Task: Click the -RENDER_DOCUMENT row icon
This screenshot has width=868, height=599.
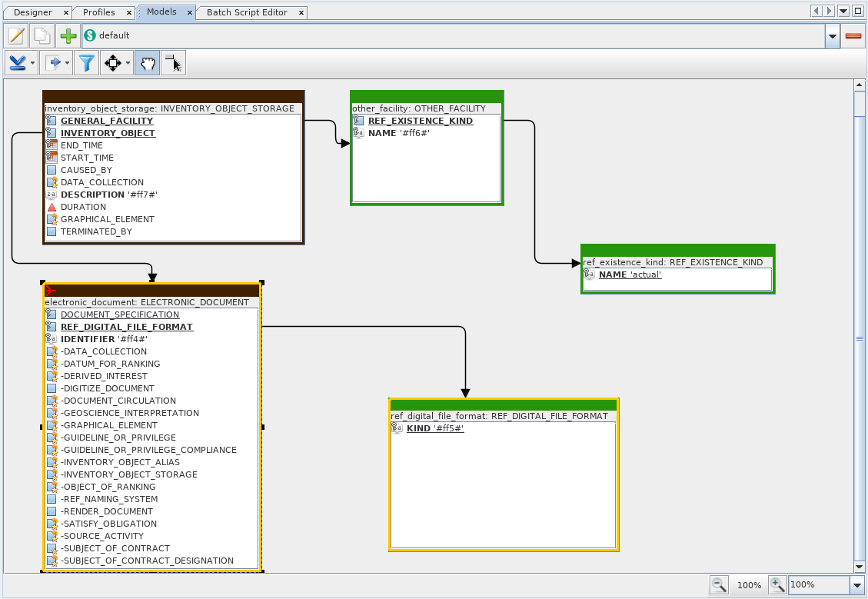Action: pos(52,511)
